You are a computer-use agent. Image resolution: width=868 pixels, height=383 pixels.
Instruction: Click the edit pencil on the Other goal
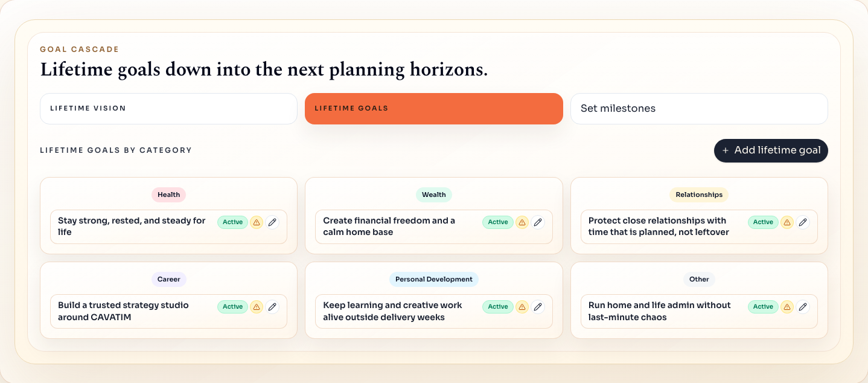pos(803,307)
